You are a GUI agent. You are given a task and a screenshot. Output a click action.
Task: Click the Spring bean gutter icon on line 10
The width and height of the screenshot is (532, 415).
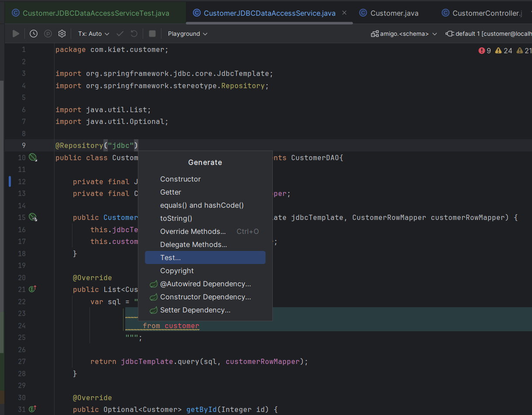pos(33,158)
